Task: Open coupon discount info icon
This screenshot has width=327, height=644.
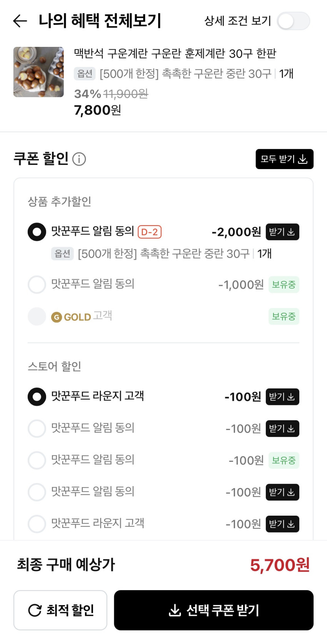Action: [x=79, y=159]
